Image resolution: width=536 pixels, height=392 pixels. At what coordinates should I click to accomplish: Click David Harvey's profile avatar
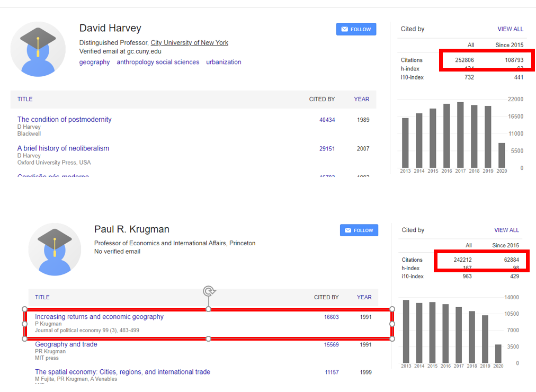coord(38,49)
